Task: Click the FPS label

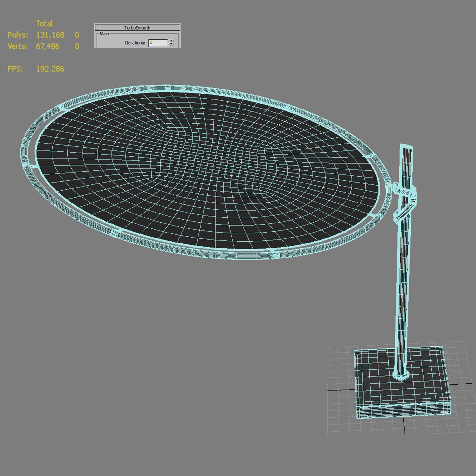Action: tap(15, 69)
